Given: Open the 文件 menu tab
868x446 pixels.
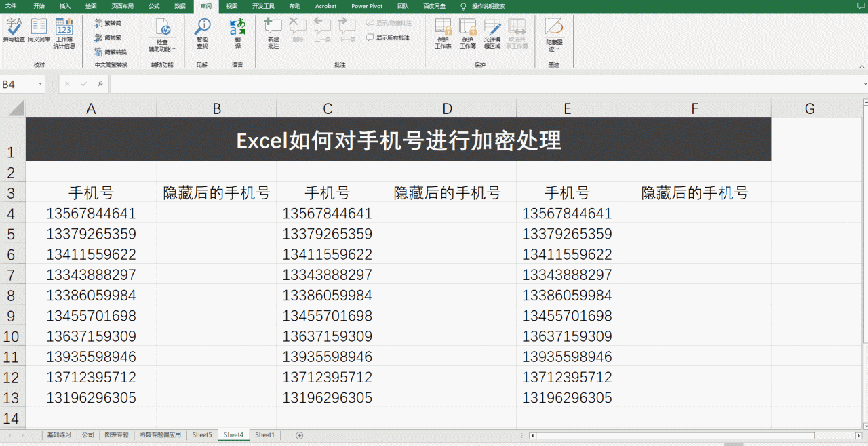Looking at the screenshot, I should [11, 6].
